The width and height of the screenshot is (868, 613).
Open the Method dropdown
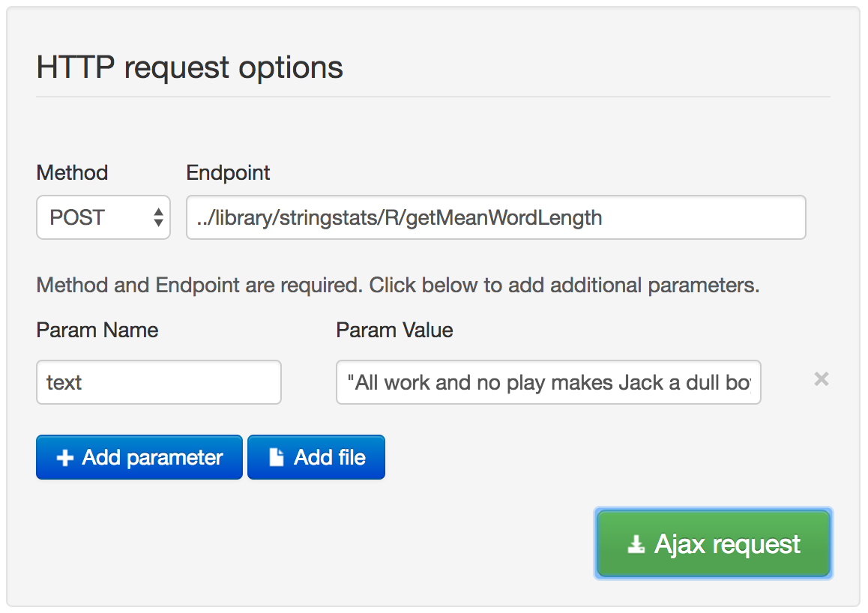pos(103,218)
